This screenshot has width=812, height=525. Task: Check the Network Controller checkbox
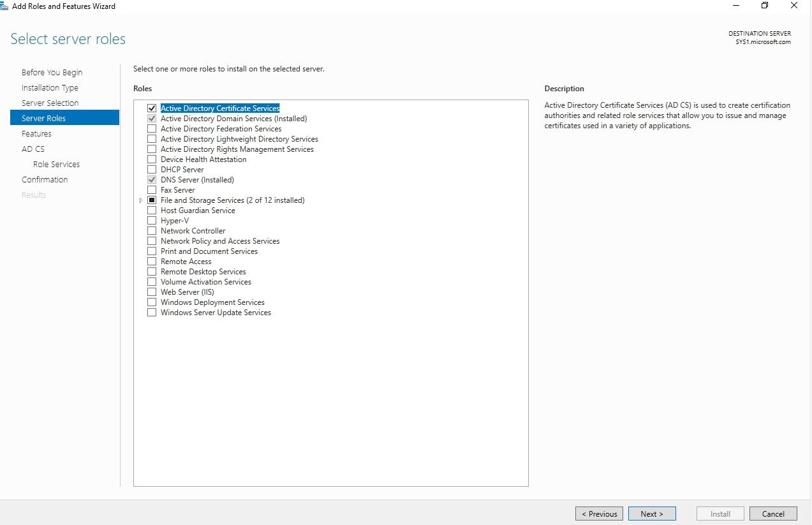coord(152,231)
